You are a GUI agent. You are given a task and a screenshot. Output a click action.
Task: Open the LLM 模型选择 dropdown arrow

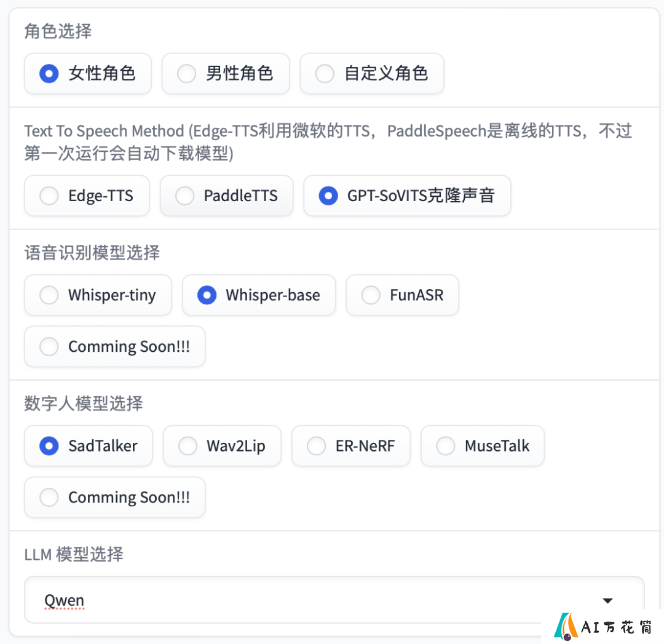607,600
